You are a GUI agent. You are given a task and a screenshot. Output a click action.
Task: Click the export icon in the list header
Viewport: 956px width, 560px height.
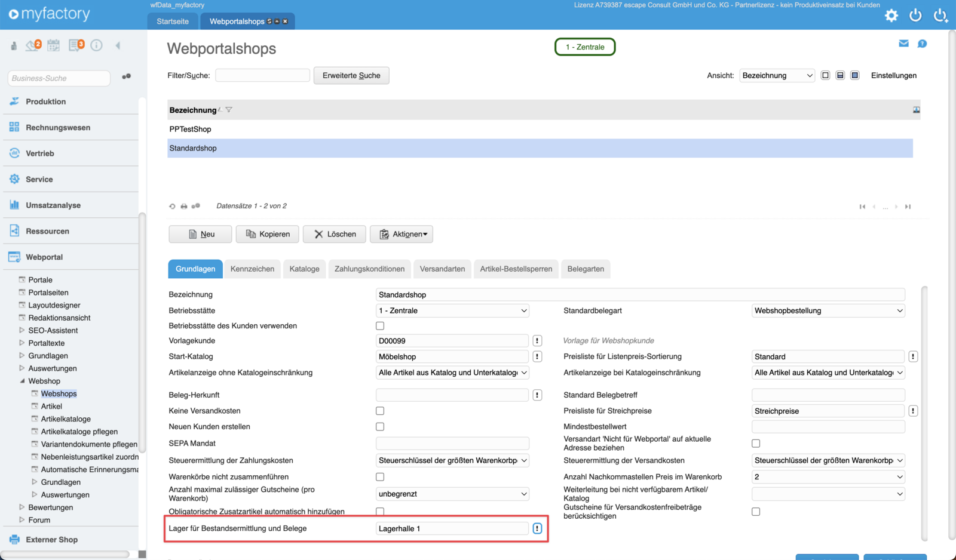click(916, 110)
